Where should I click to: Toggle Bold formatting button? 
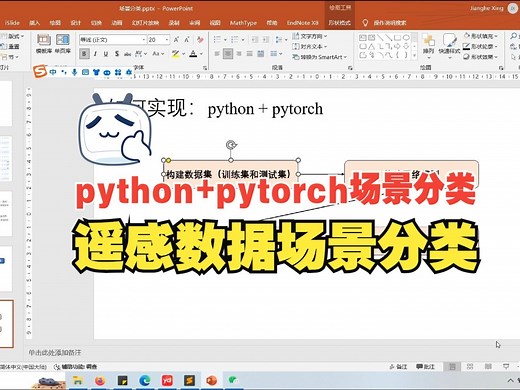click(x=84, y=54)
